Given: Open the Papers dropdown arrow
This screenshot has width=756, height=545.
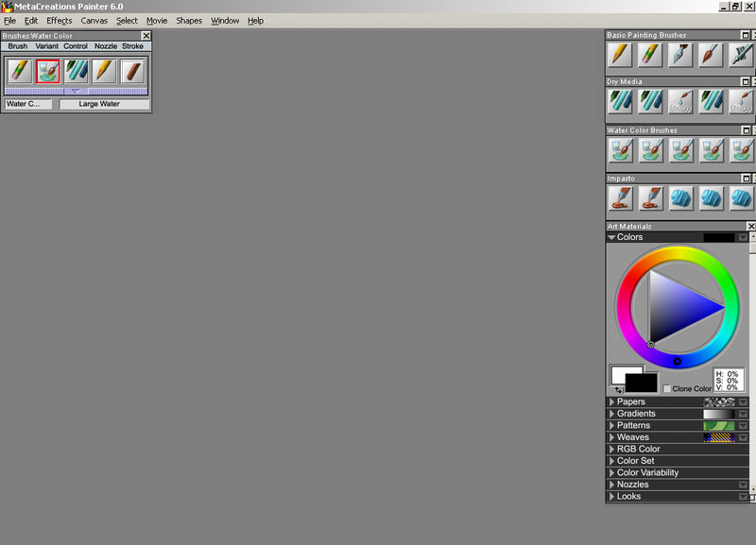Looking at the screenshot, I should 743,401.
